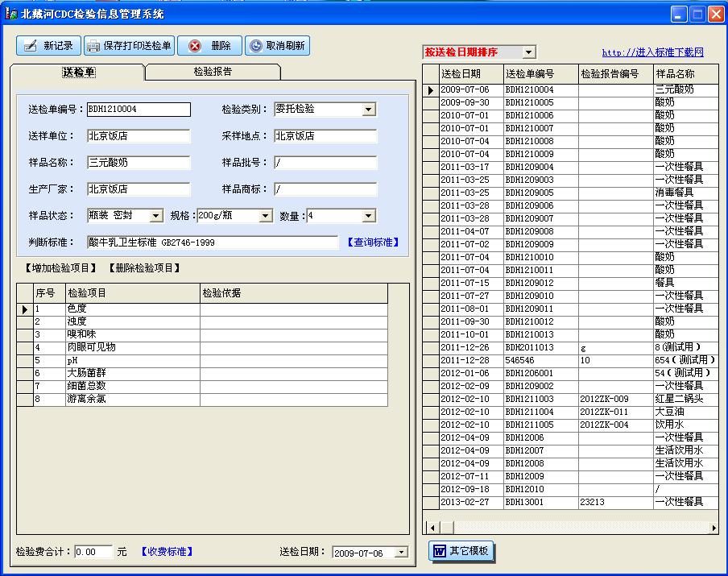The image size is (728, 576).
Task: Open 其它模板 Word template button
Action: point(461,552)
